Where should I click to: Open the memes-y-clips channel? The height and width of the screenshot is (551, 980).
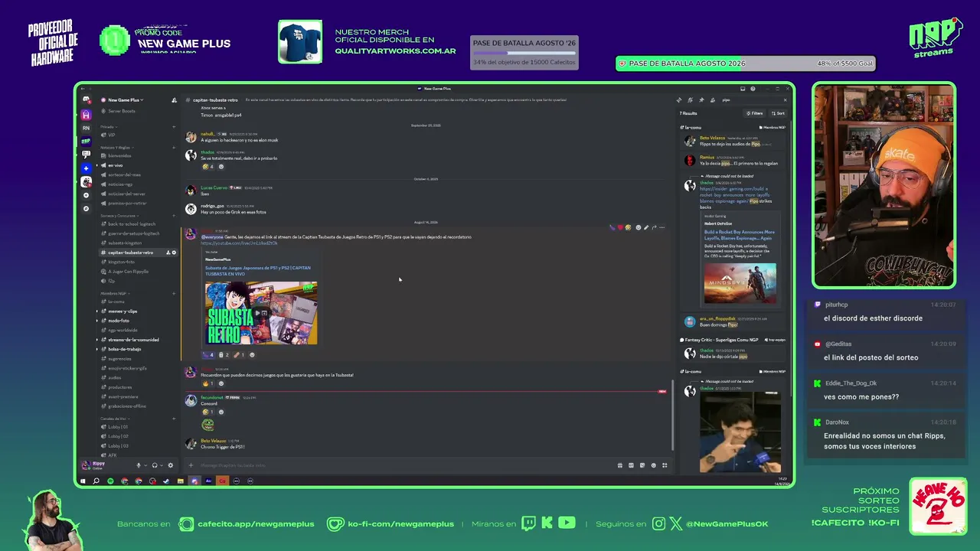[x=122, y=311]
